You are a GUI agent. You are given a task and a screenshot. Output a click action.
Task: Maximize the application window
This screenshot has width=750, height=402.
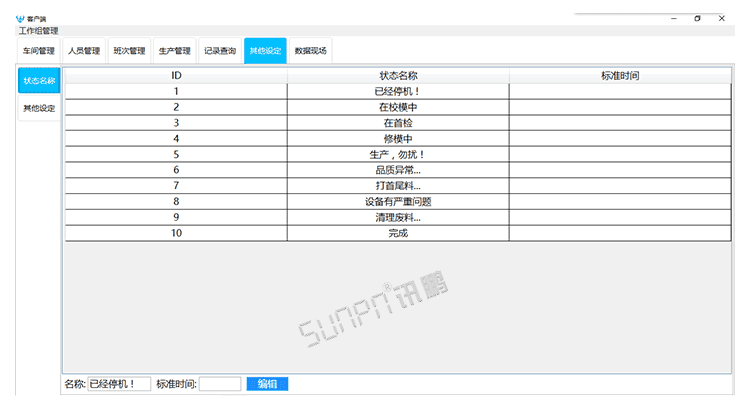click(x=697, y=19)
